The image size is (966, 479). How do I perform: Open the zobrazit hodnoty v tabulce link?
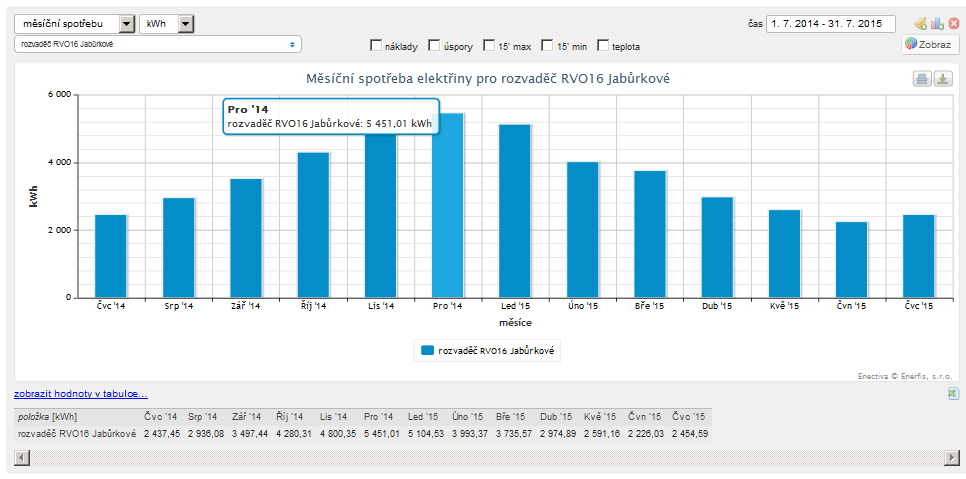pyautogui.click(x=80, y=394)
